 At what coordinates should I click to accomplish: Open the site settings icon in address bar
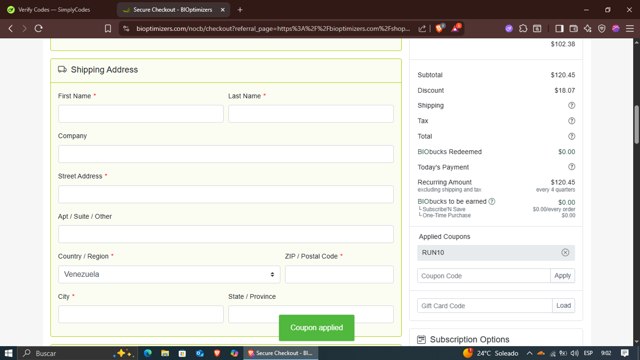click(126, 29)
